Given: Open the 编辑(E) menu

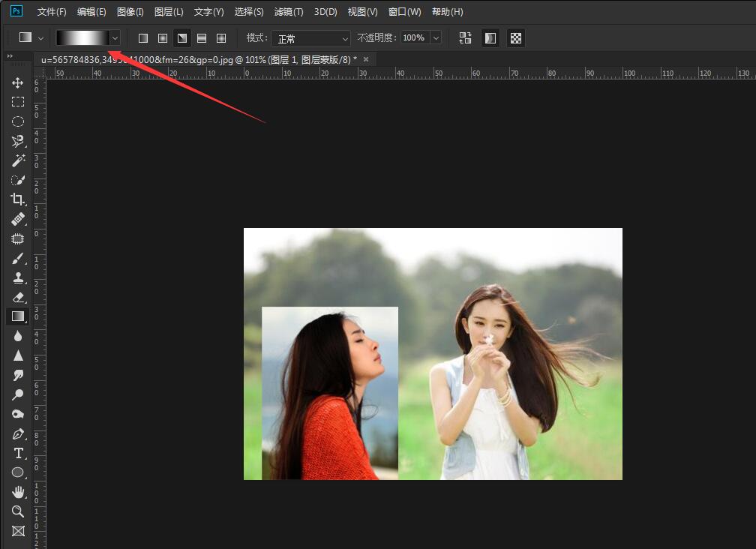Looking at the screenshot, I should point(91,11).
